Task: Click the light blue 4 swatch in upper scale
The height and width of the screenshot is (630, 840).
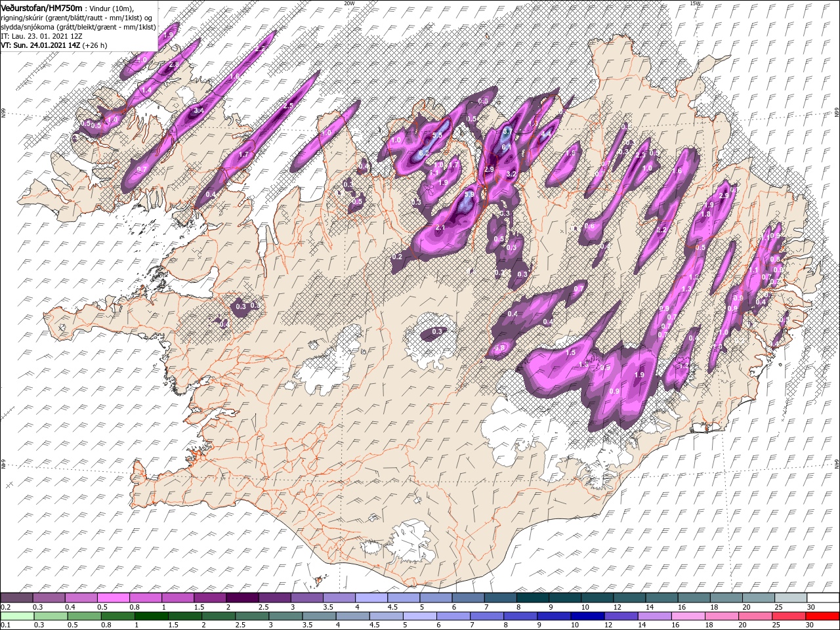Action: 371,598
